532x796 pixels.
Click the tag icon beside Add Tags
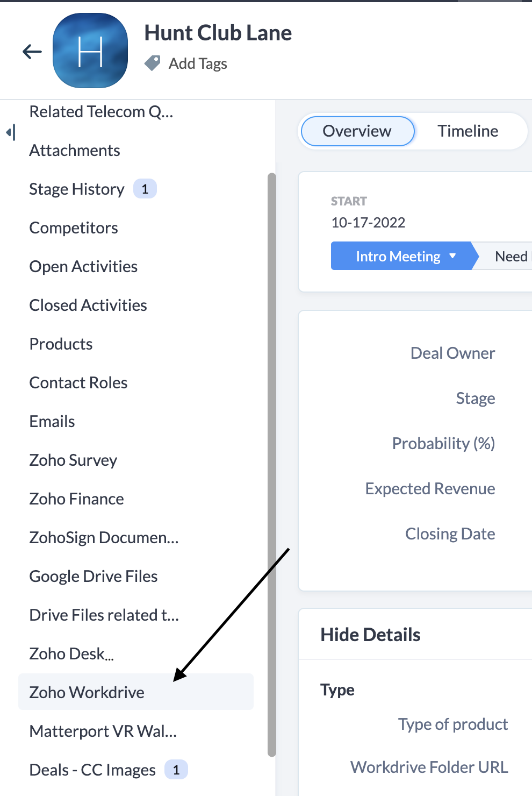[153, 63]
